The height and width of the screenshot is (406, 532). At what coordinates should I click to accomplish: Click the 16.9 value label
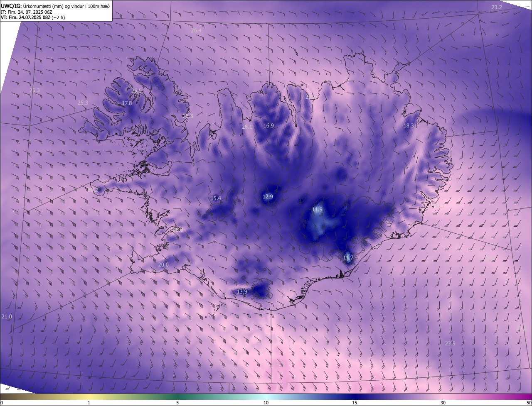pos(268,126)
